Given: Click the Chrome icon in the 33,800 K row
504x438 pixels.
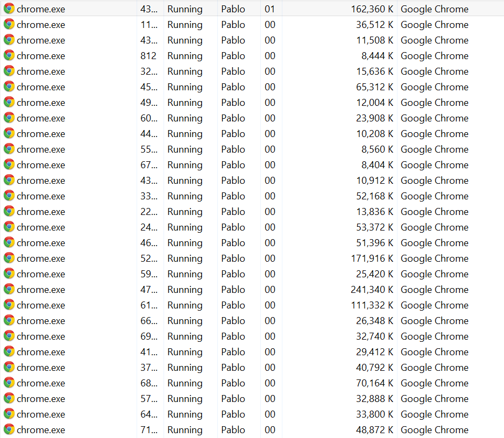Looking at the screenshot, I should coord(9,414).
